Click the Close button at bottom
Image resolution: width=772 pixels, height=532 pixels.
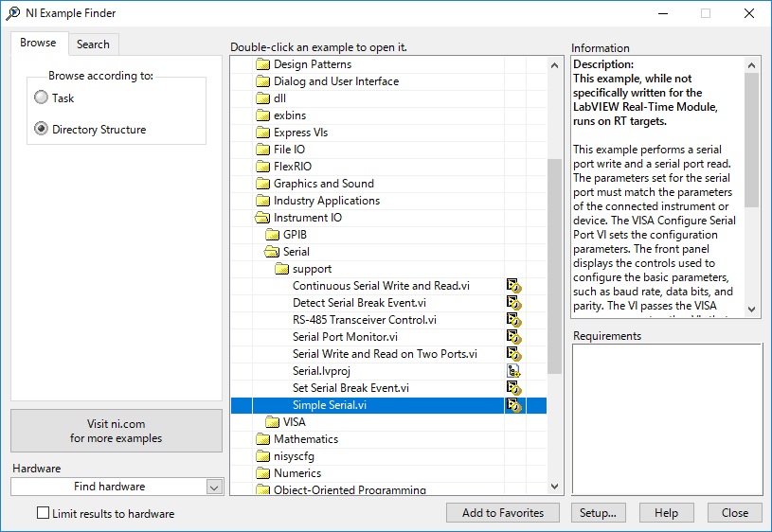[734, 513]
